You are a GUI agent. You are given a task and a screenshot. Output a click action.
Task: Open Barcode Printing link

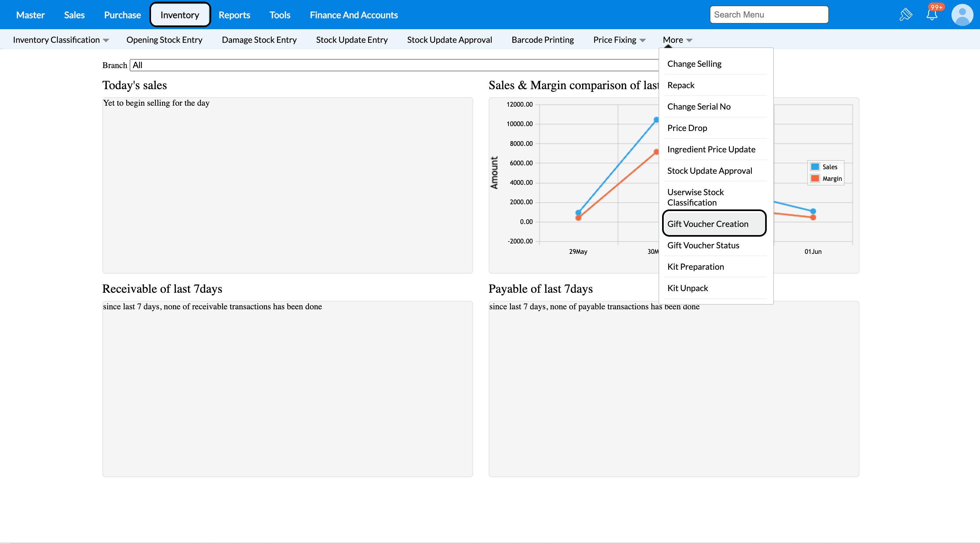[x=542, y=40]
